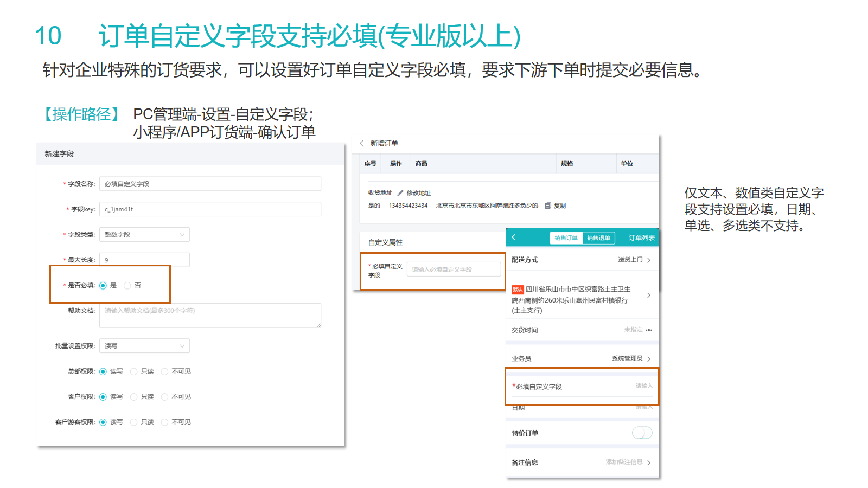This screenshot has height=488, width=868.
Task: Select 只读 for 总部权限
Action: (134, 371)
